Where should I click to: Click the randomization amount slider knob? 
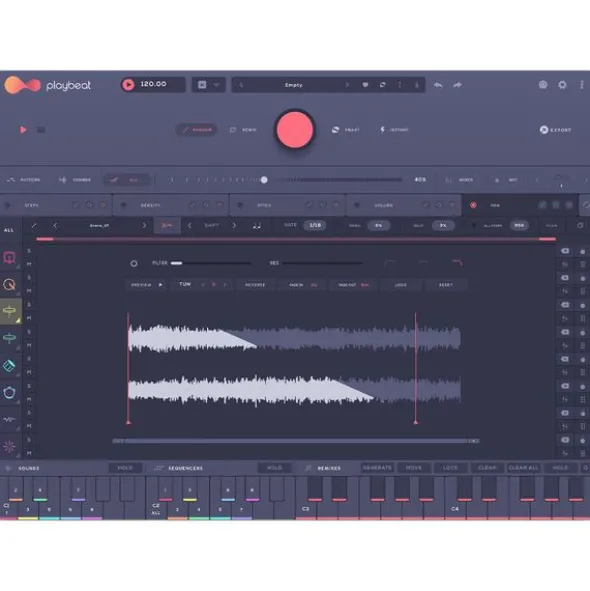(x=264, y=180)
